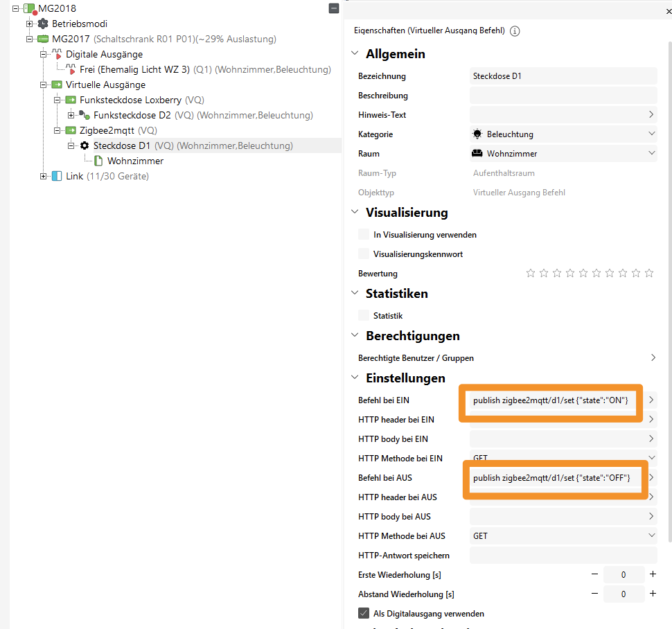Image resolution: width=672 pixels, height=629 pixels.
Task: Increase Erste Wiederholung with plus button
Action: coord(653,574)
